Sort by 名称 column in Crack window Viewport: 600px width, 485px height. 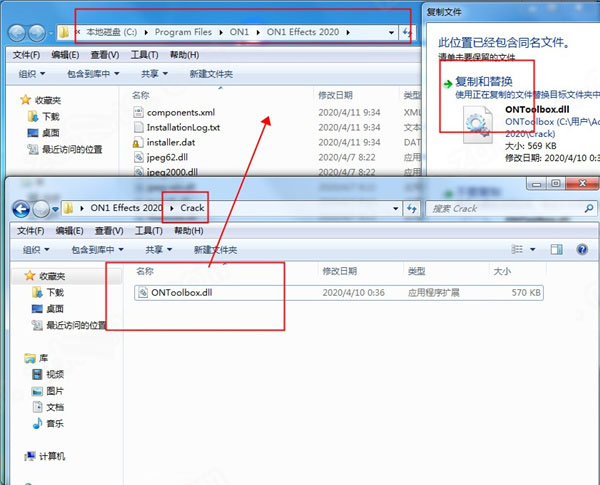point(145,271)
